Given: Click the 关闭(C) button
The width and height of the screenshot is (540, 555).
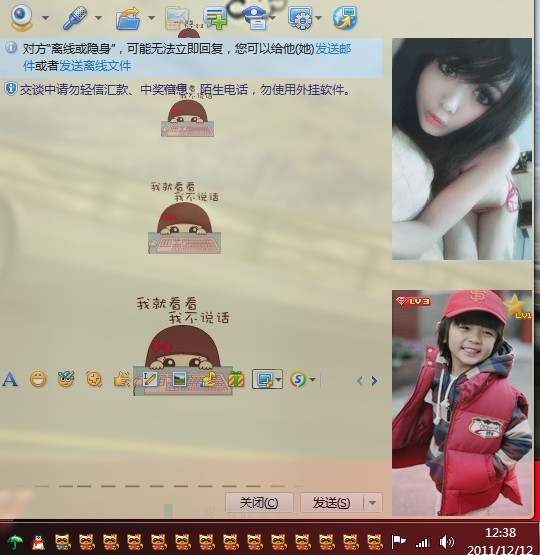Looking at the screenshot, I should coord(259,503).
